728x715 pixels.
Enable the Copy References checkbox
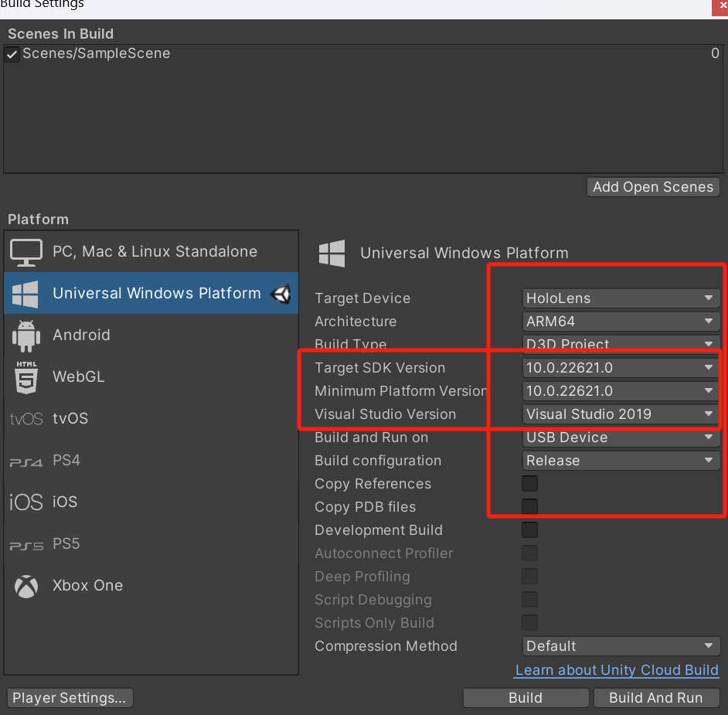pyautogui.click(x=529, y=483)
